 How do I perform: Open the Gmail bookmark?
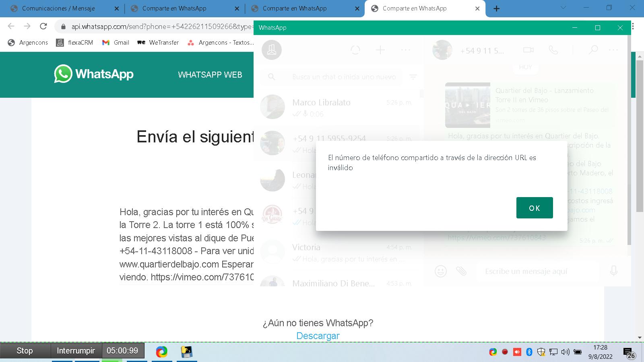[116, 43]
